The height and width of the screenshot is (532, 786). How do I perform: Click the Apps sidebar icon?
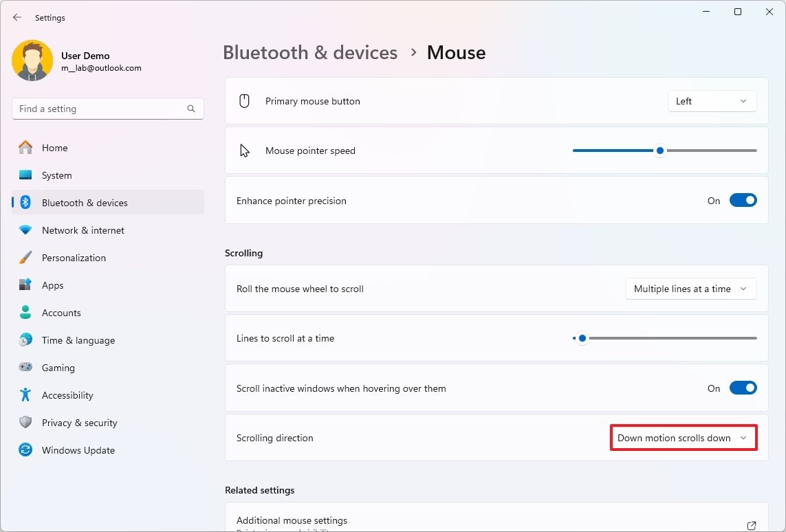(25, 285)
